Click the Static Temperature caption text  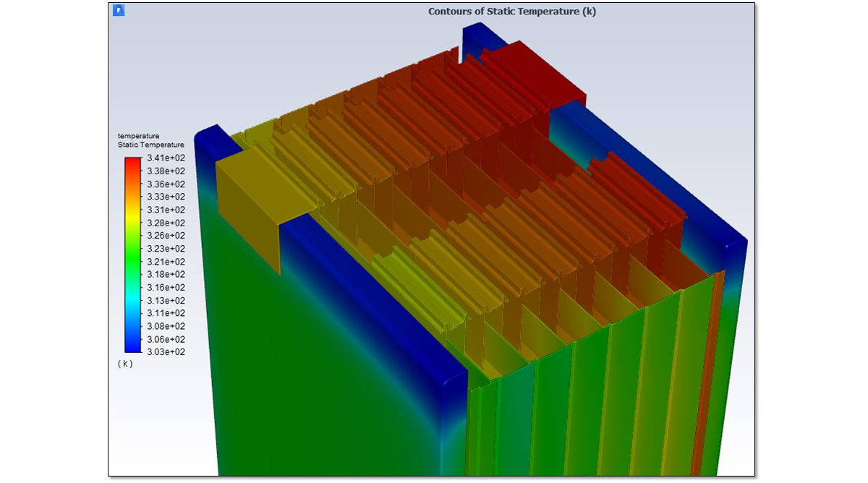(151, 144)
